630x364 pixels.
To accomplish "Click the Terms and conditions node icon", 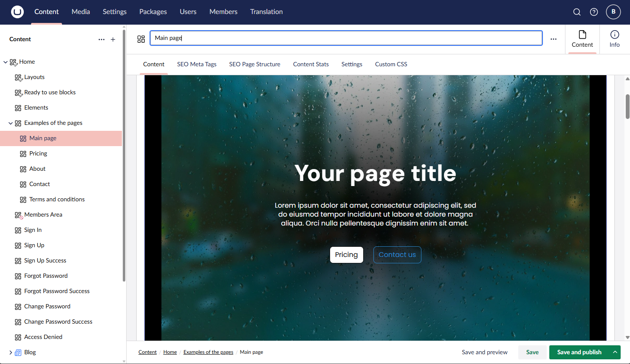I will (23, 200).
